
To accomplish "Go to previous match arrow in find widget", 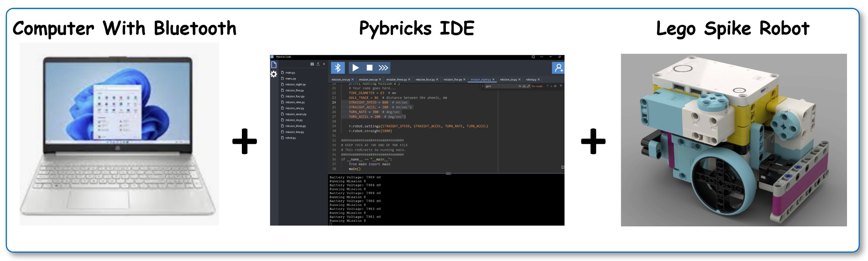I will 548,86.
